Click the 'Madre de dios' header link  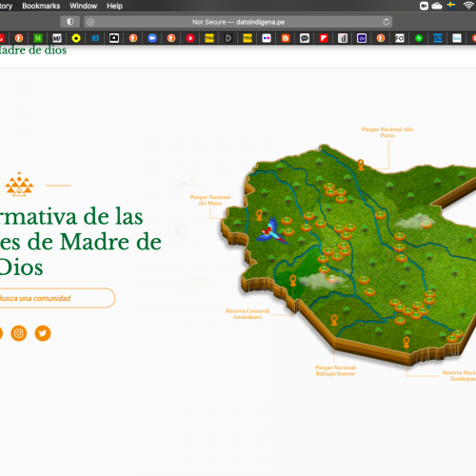tap(32, 50)
